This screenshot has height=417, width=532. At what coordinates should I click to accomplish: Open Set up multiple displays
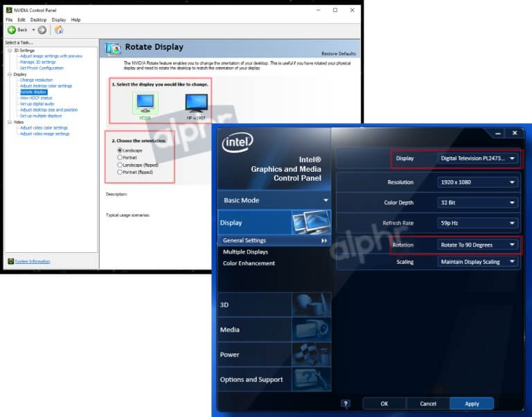tap(41, 116)
